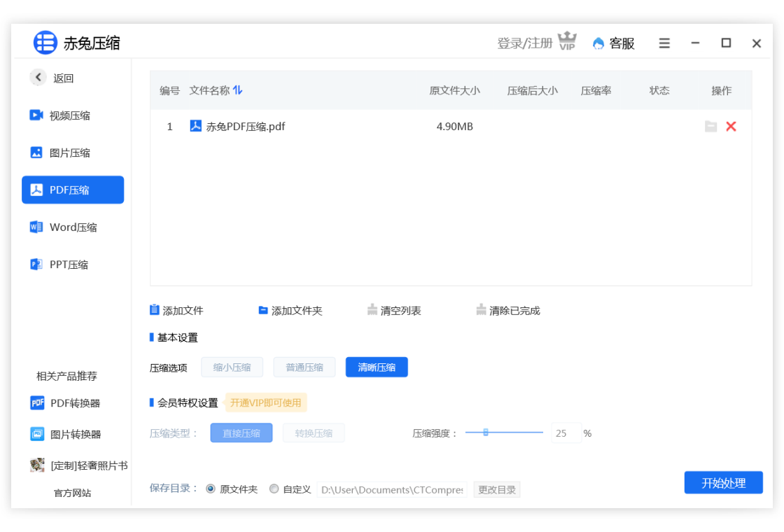
Task: Open output folder for 赤兔PDF压缩.pdf
Action: coord(710,127)
